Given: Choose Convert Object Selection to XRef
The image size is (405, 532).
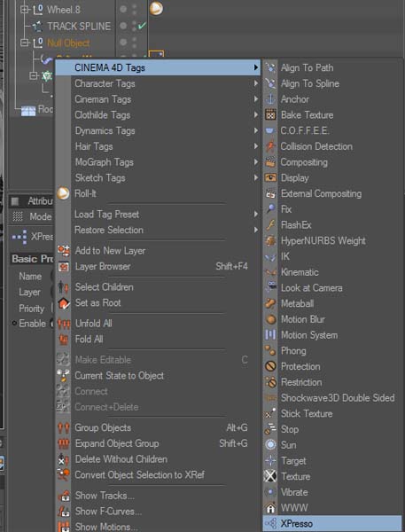Looking at the screenshot, I should point(158,474).
